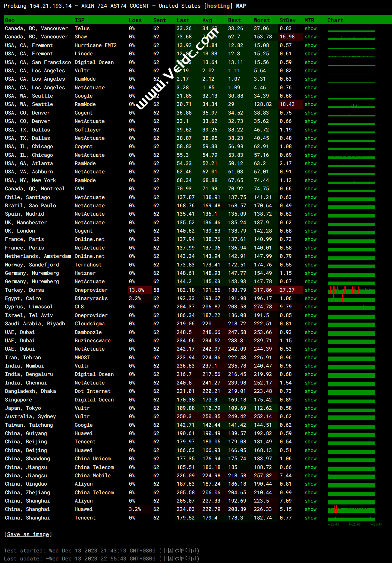This screenshot has width=392, height=563.
Task: Click the Egypt Cairo latency chart
Action: pos(351,298)
